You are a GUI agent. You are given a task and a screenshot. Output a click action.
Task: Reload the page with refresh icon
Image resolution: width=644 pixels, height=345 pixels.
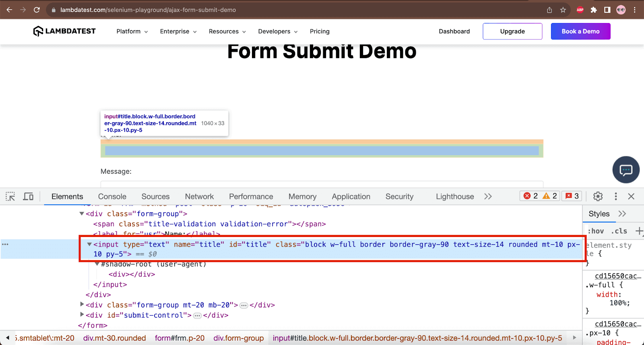pyautogui.click(x=37, y=10)
